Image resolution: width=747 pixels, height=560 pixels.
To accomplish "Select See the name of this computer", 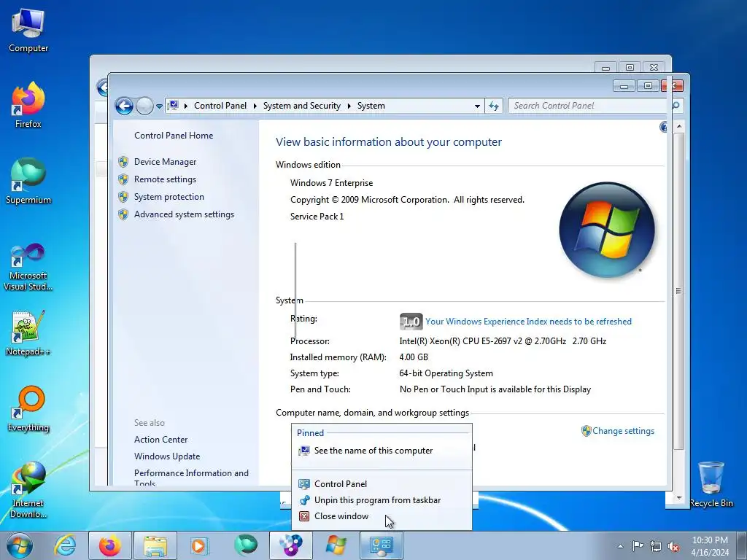I will (x=381, y=451).
